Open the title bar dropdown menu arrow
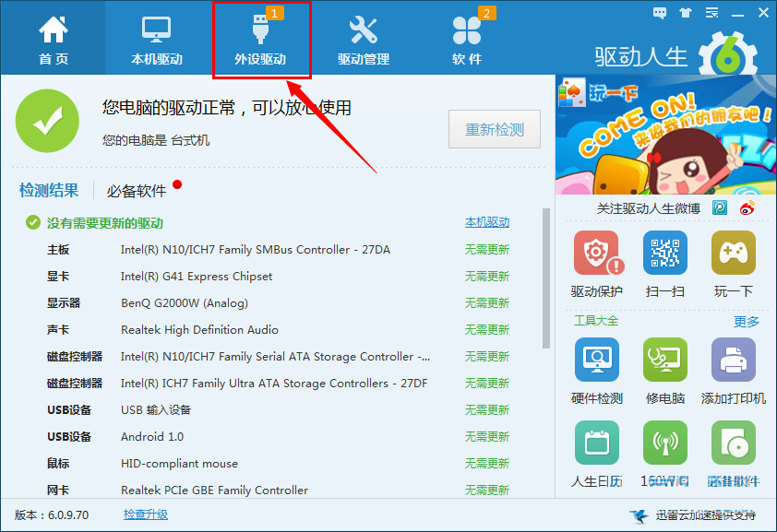 pyautogui.click(x=711, y=13)
